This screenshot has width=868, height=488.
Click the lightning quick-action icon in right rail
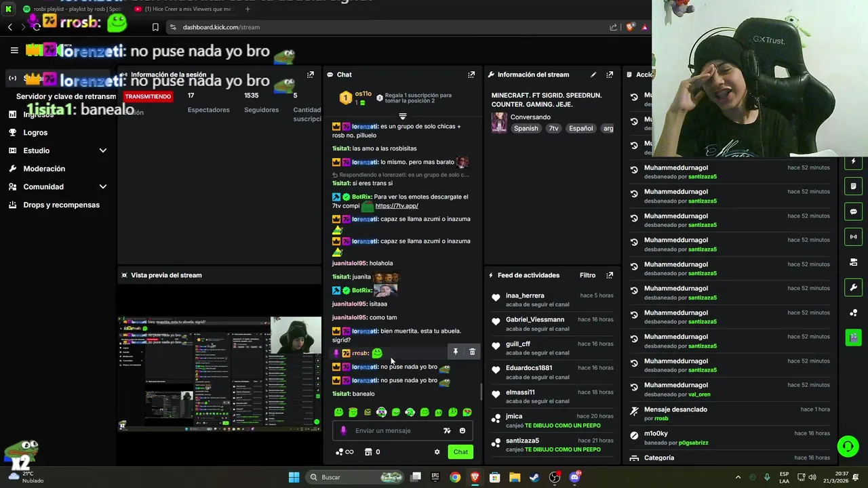click(x=854, y=162)
